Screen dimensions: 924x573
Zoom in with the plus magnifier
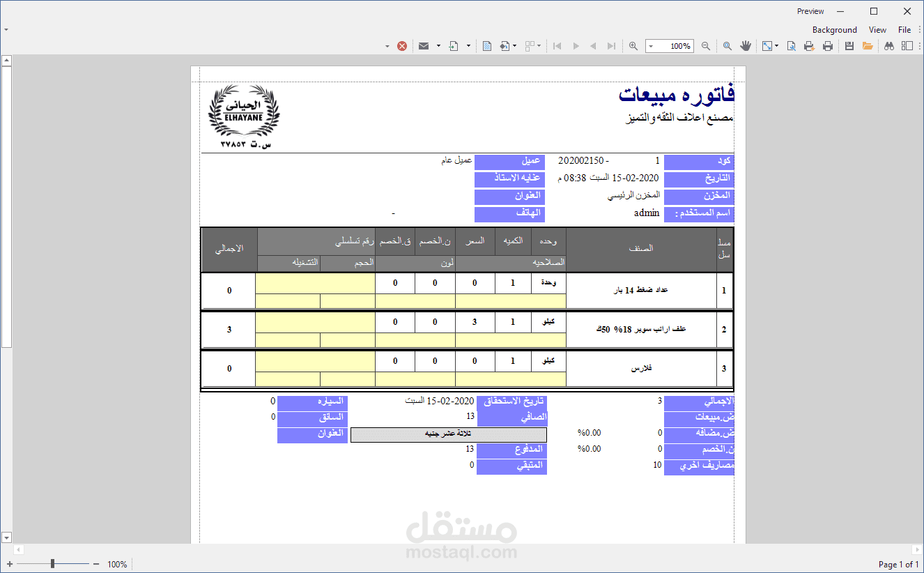tap(633, 46)
